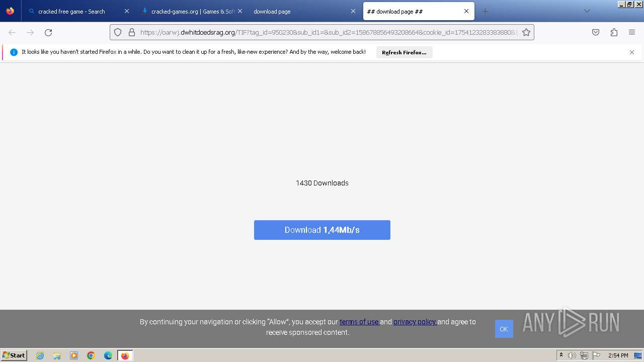Image resolution: width=644 pixels, height=362 pixels.
Task: Close the ## download page ## tab
Action: [x=466, y=11]
